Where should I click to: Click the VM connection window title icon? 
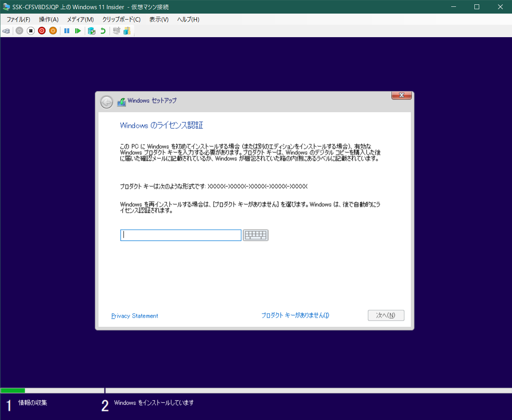pos(6,7)
